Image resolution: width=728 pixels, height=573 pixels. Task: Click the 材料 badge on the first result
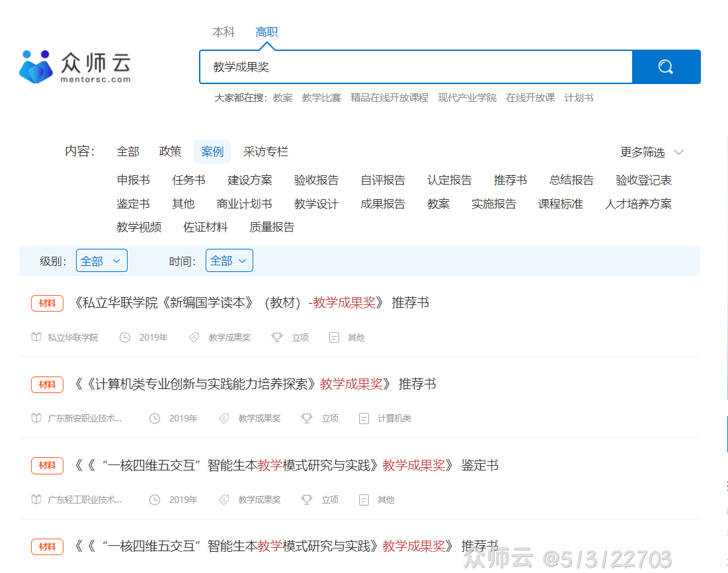(47, 303)
